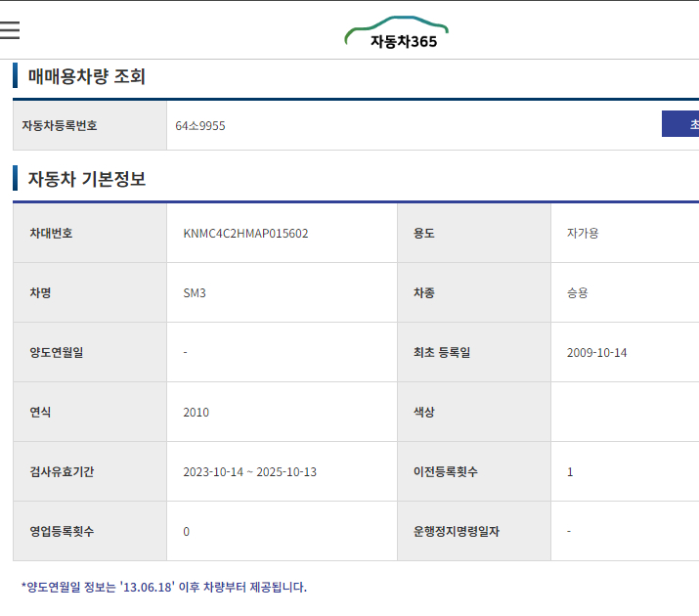
Task: Click the 차대번호 label cell
Action: click(52, 234)
